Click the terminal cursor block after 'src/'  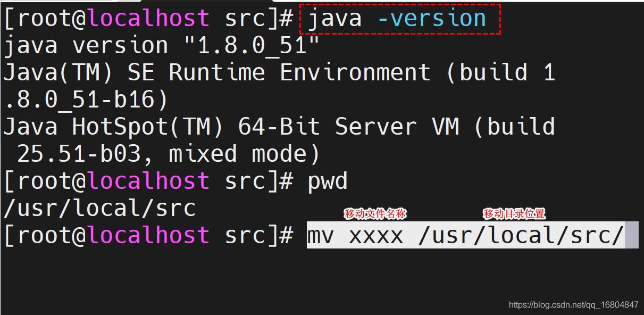point(631,235)
